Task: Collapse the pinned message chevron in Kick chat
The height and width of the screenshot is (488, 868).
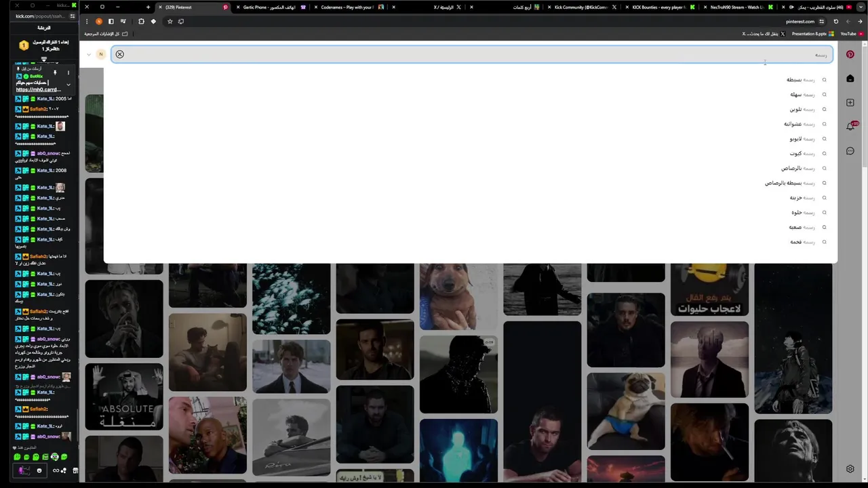Action: point(68,85)
